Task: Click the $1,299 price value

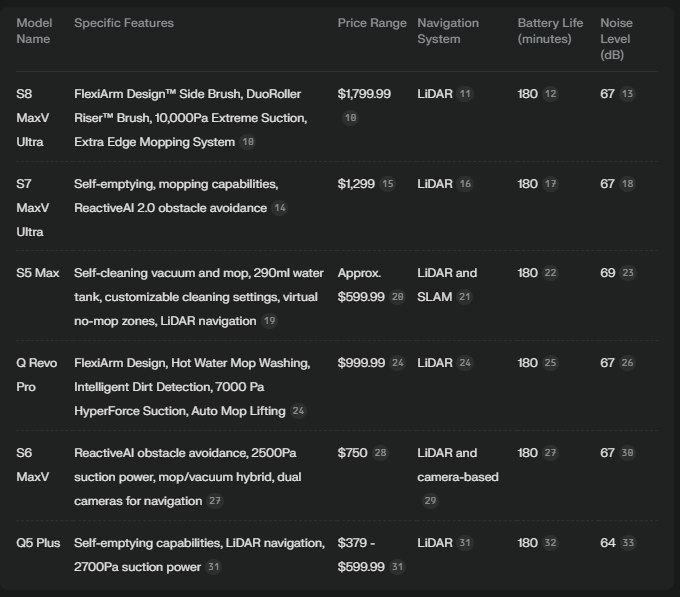Action: click(x=356, y=184)
